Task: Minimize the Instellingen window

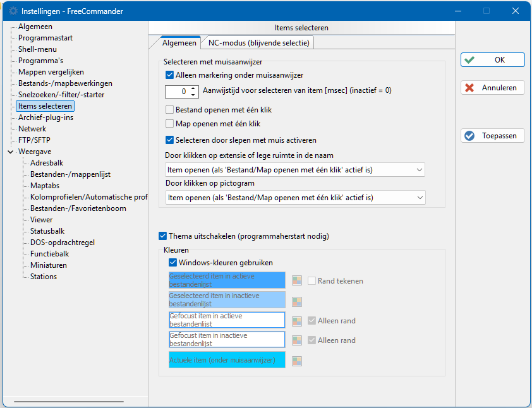Action: coord(458,11)
